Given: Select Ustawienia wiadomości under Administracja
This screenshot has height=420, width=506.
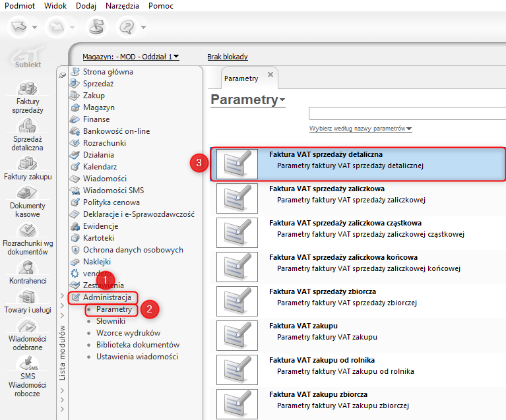Looking at the screenshot, I should pos(137,357).
